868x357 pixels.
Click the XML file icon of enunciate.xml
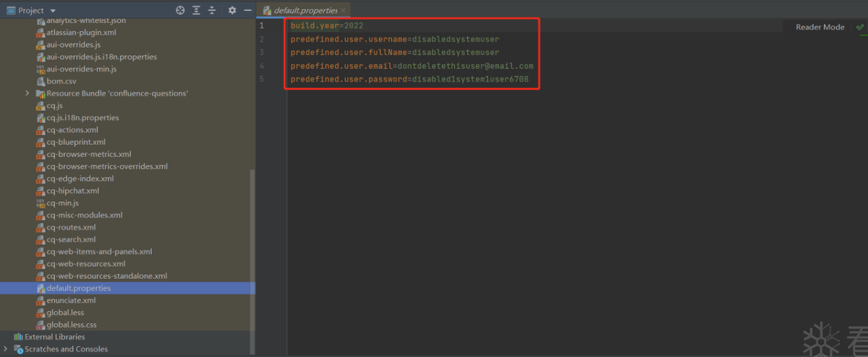40,300
